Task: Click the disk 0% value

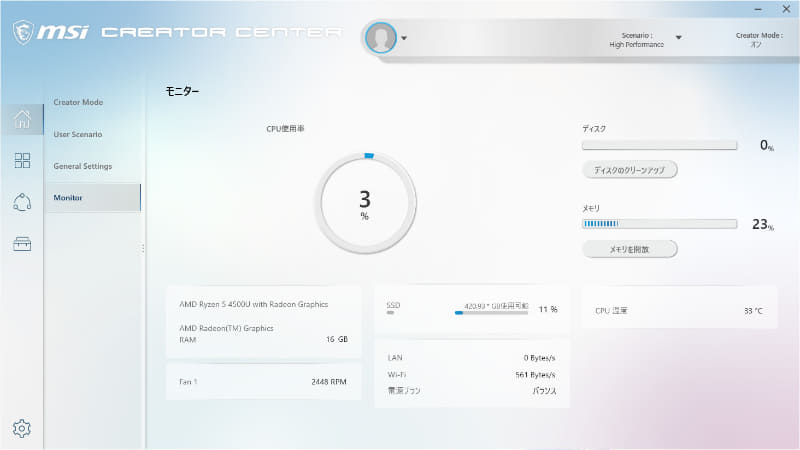Action: [x=767, y=145]
